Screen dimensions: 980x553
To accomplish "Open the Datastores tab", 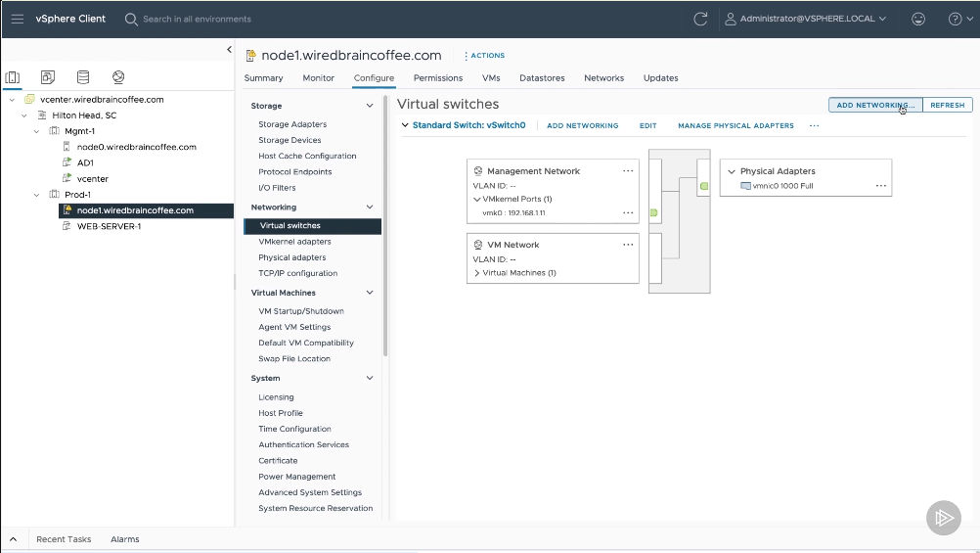I will pyautogui.click(x=542, y=78).
